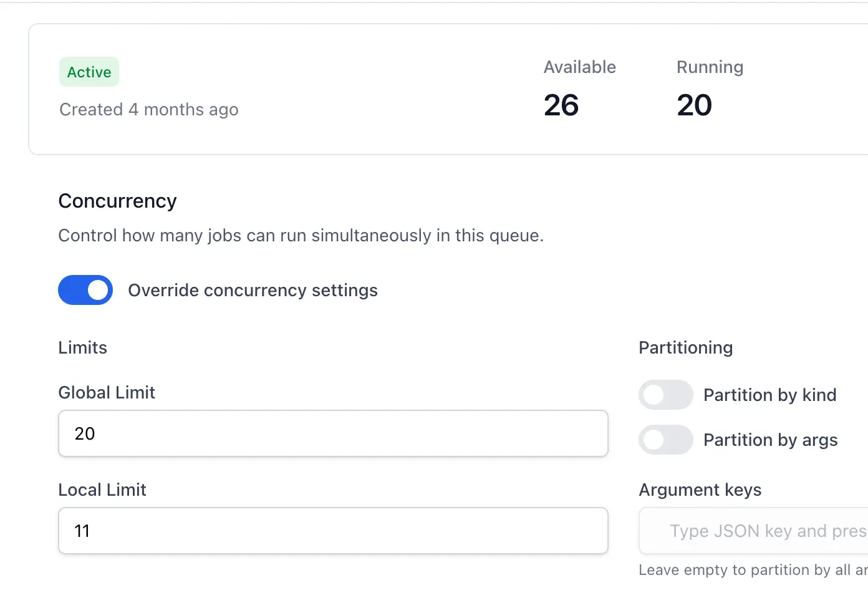The image size is (868, 603).
Task: Click the green Active status badge
Action: pyautogui.click(x=89, y=72)
